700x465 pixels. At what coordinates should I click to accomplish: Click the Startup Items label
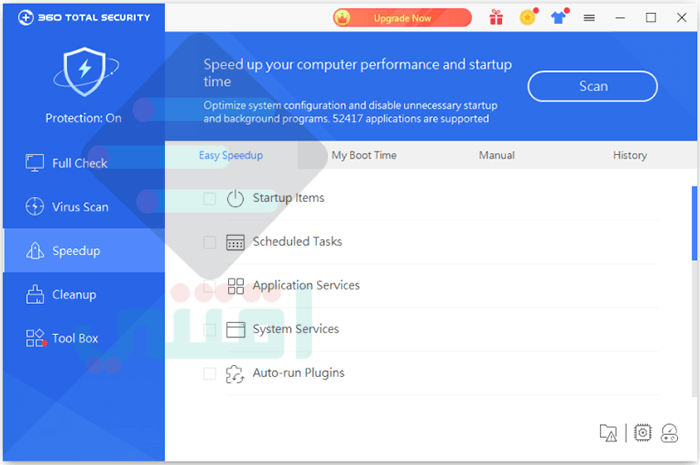288,198
